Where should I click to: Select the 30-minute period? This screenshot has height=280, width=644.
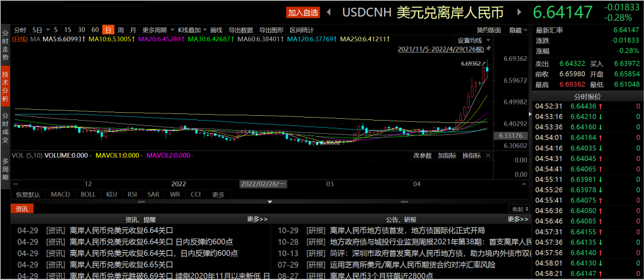click(81, 30)
